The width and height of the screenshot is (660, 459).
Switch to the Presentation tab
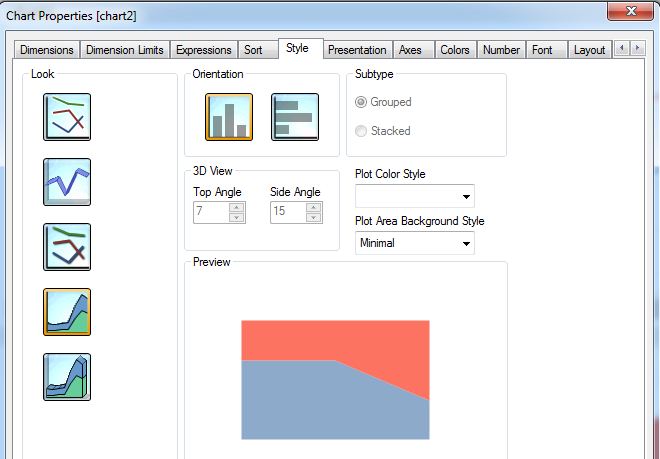point(357,50)
